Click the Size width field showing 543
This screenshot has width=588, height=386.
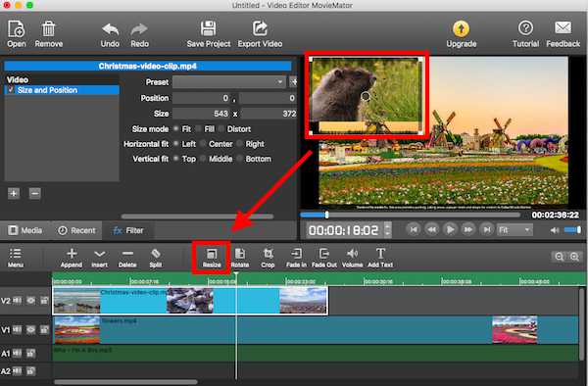click(x=201, y=114)
